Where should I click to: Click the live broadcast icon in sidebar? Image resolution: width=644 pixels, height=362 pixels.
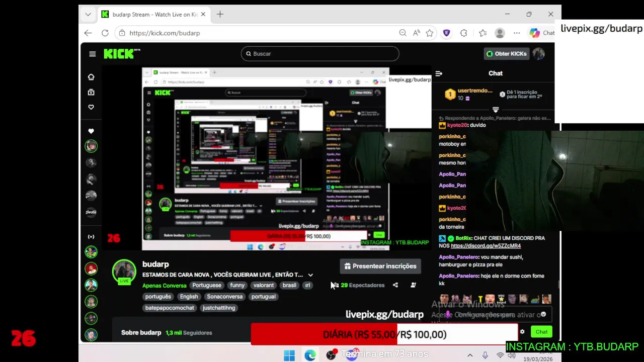(91, 237)
